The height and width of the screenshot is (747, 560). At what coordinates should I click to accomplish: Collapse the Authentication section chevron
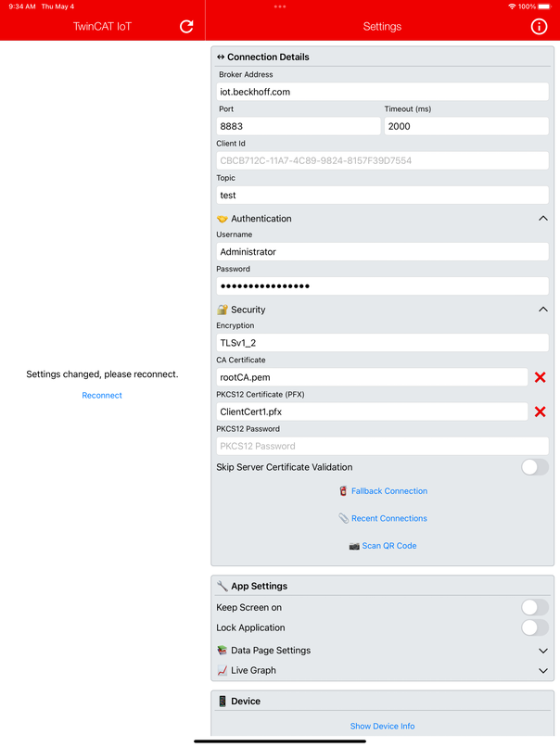542,219
